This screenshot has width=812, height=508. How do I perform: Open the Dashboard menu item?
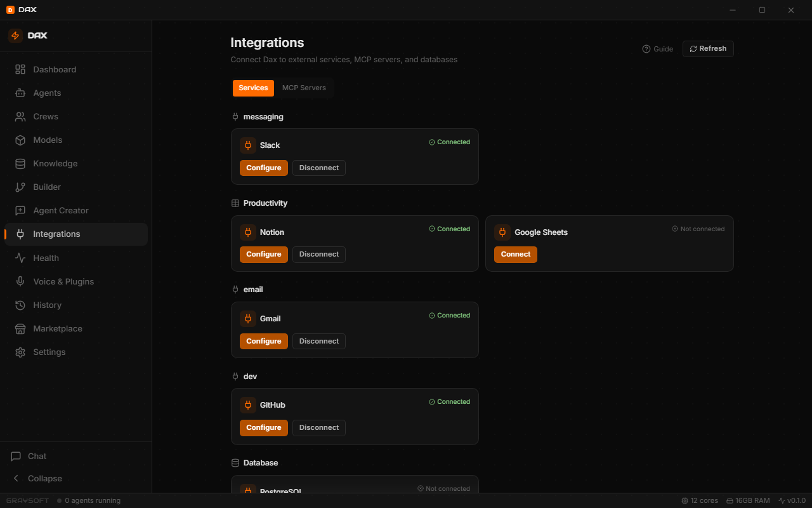[x=76, y=69]
